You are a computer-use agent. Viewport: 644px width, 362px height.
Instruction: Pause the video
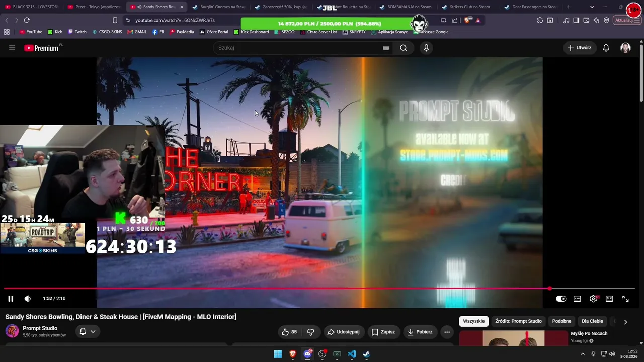(x=11, y=299)
